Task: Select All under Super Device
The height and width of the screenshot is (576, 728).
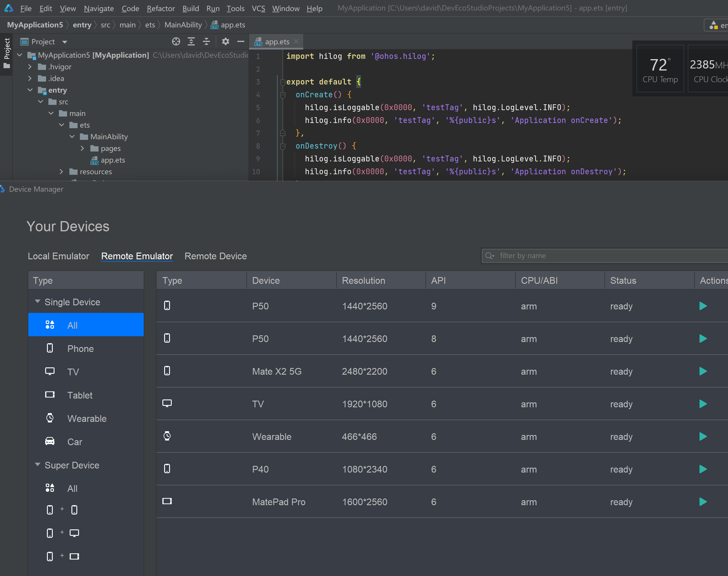Action: (x=86, y=488)
